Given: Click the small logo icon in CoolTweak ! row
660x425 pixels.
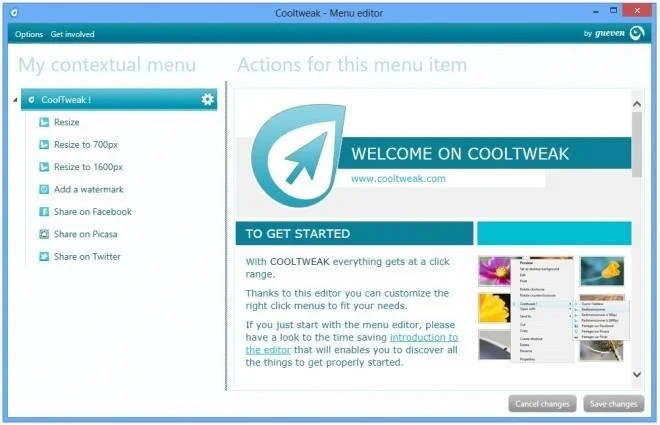Looking at the screenshot, I should tap(31, 100).
